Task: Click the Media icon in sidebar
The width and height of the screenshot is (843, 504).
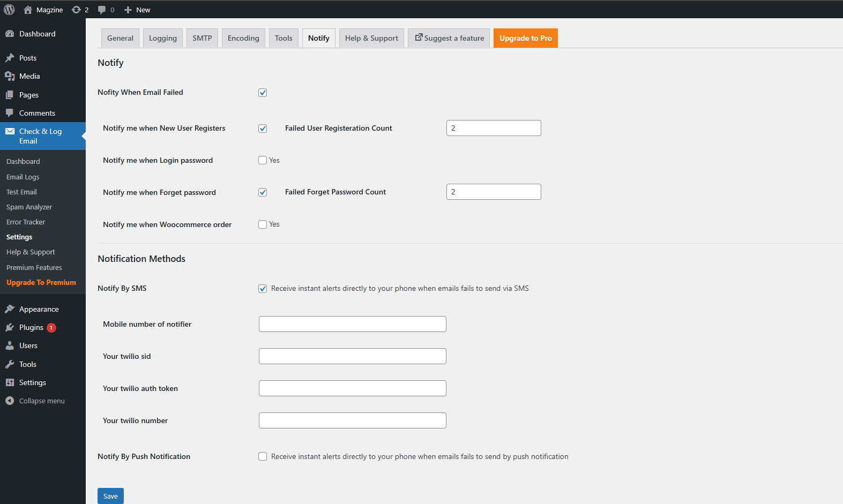Action: (x=10, y=76)
